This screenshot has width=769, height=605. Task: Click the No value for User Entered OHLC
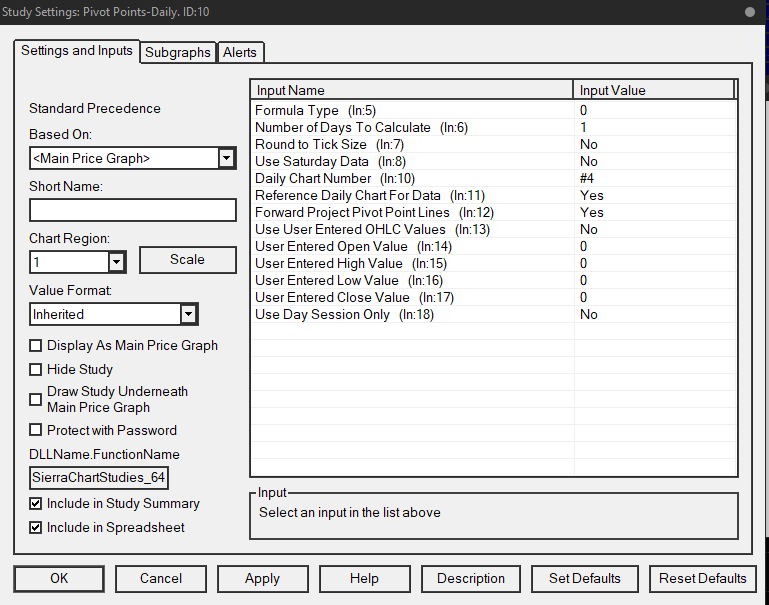[589, 229]
